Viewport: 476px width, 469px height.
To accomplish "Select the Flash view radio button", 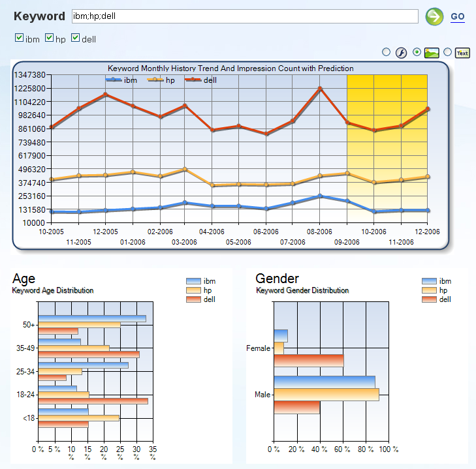I will click(386, 52).
